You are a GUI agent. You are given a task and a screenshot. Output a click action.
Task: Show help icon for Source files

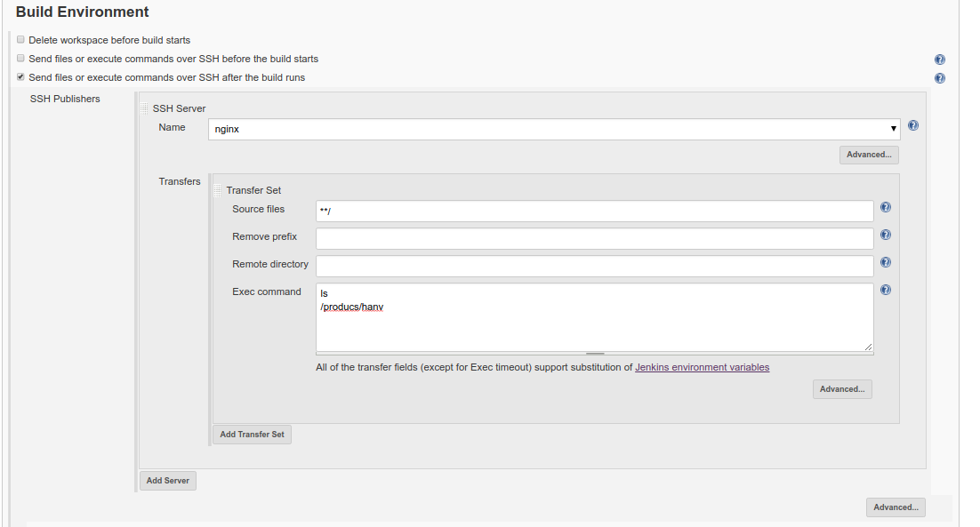(886, 208)
